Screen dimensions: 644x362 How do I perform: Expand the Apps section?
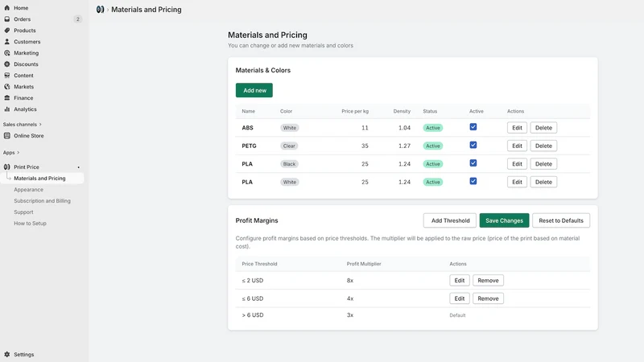click(x=11, y=153)
